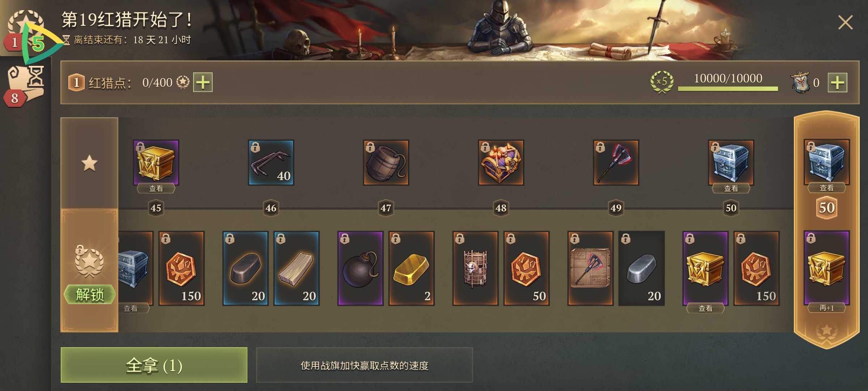Add red hunt points with plus button
Viewport: 868px width, 391px height.
coord(203,82)
